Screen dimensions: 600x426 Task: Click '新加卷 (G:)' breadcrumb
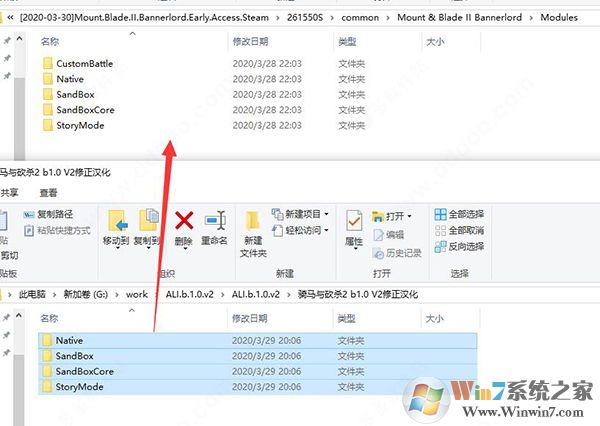(x=86, y=294)
